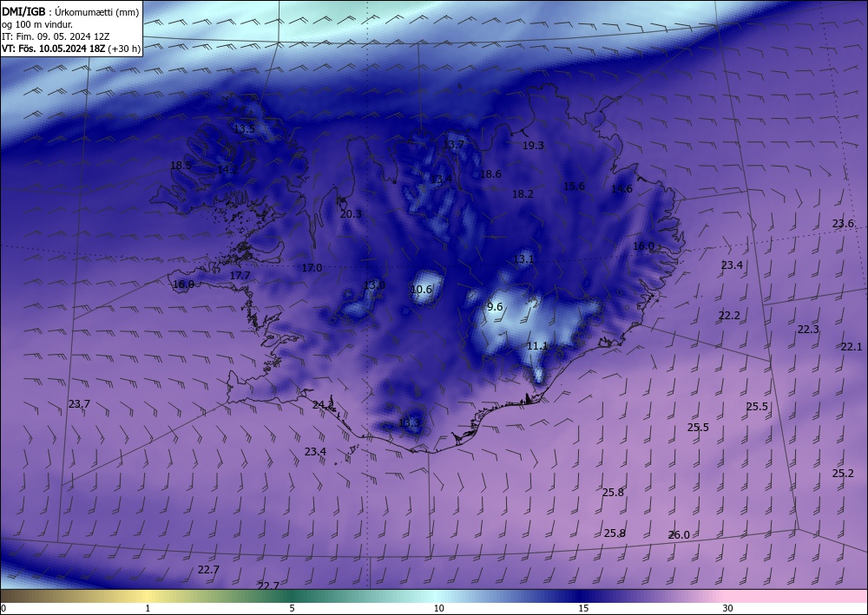Click the color scale tick label 0
The height and width of the screenshot is (615, 868).
(3, 608)
